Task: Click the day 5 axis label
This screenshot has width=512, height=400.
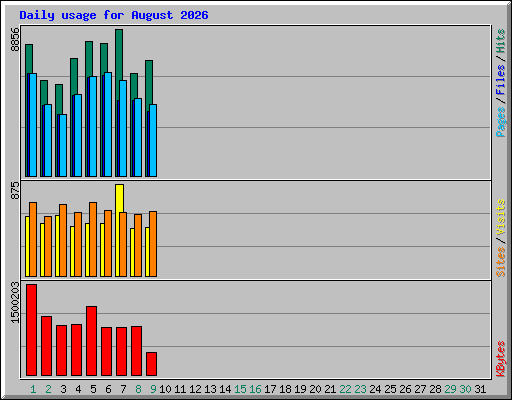Action: (93, 389)
